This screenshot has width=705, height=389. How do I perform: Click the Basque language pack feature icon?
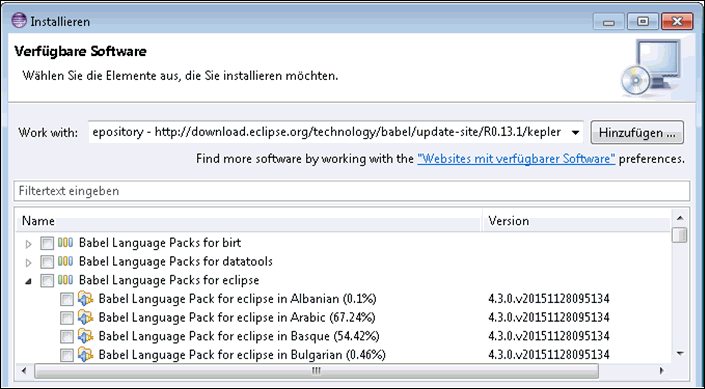[85, 336]
